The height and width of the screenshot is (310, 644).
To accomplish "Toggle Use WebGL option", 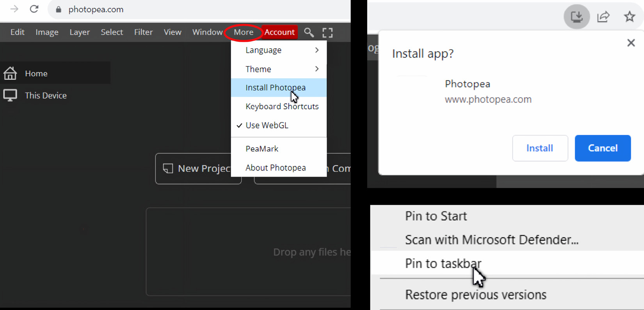I will pyautogui.click(x=279, y=125).
